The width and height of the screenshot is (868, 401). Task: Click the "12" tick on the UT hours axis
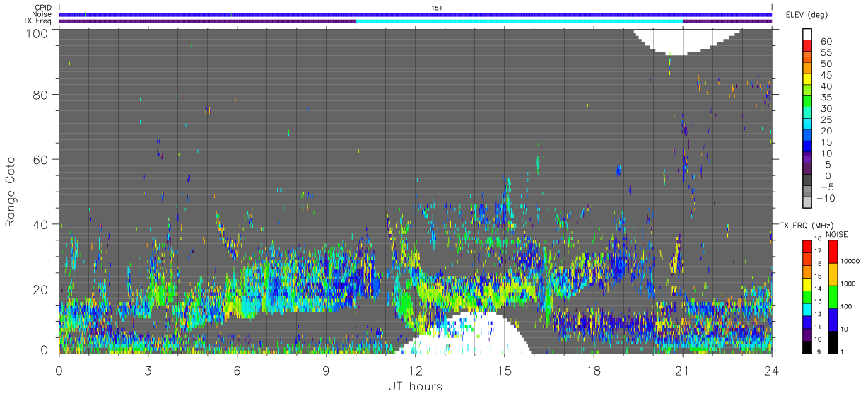tap(416, 371)
